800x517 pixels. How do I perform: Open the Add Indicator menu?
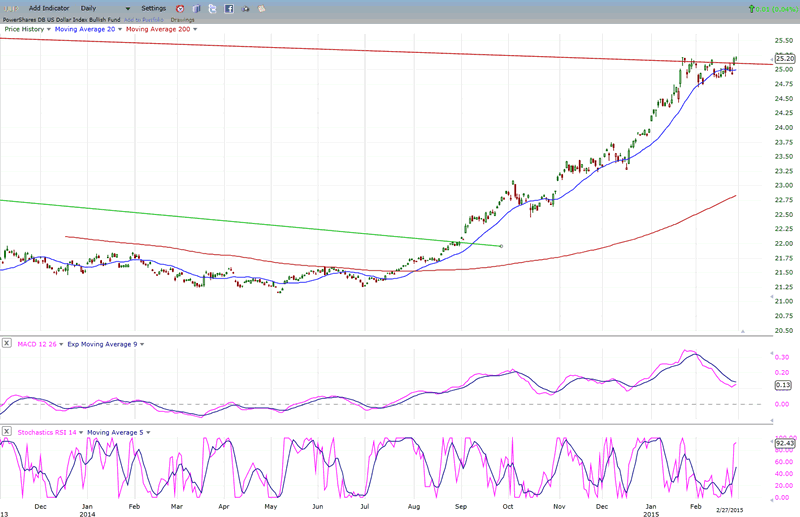[x=49, y=8]
